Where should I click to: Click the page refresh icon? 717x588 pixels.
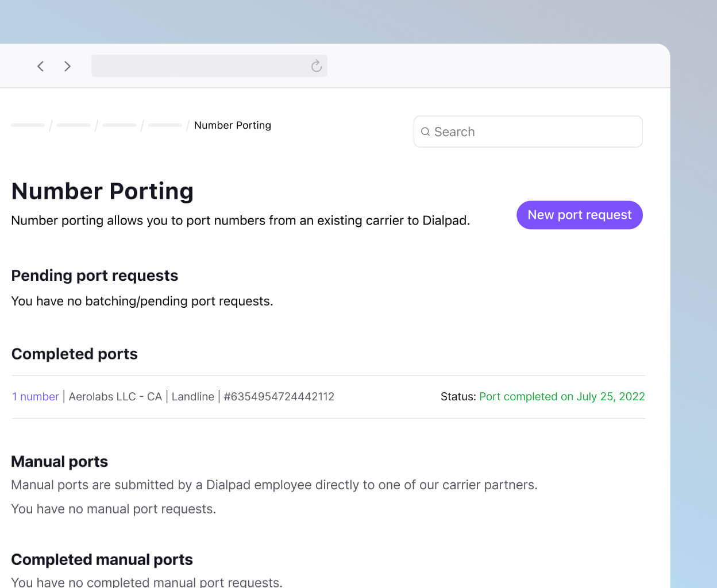point(316,65)
